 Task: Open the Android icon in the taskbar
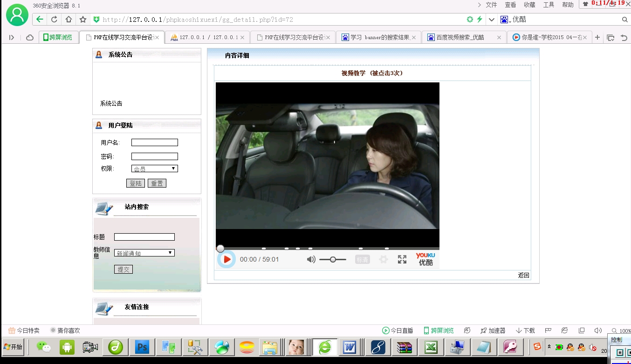[x=67, y=347]
